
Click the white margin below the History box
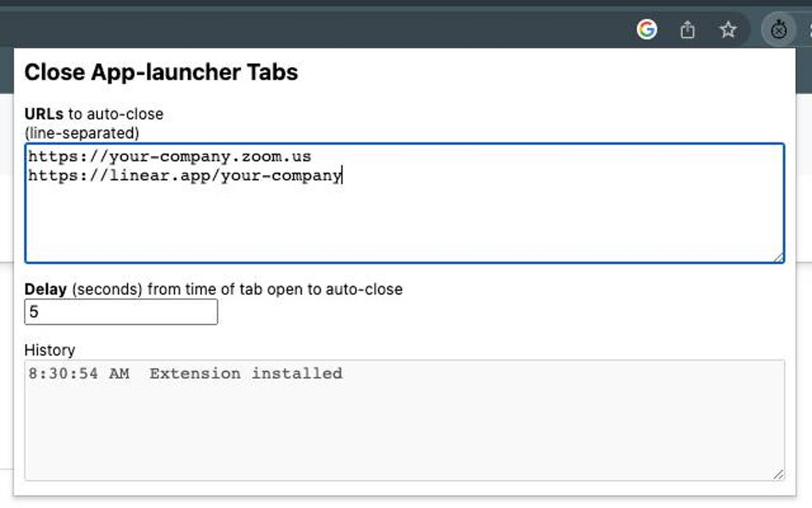(398, 495)
